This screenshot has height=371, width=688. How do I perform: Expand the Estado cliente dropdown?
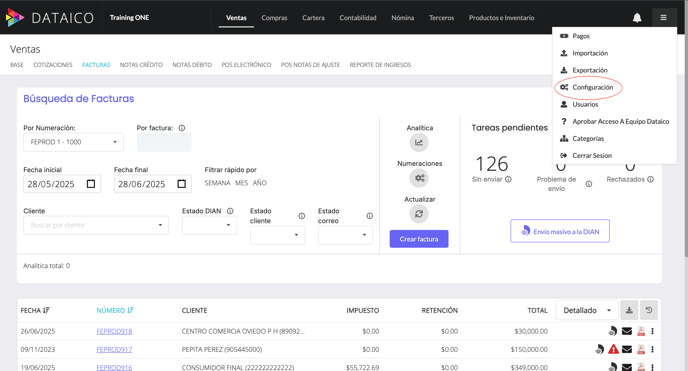click(277, 235)
